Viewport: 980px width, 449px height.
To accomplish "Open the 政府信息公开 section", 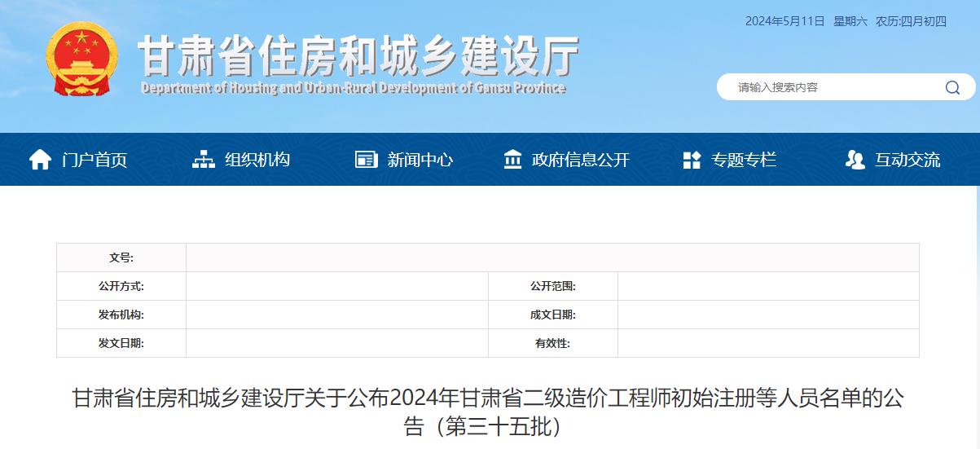I will click(x=581, y=160).
